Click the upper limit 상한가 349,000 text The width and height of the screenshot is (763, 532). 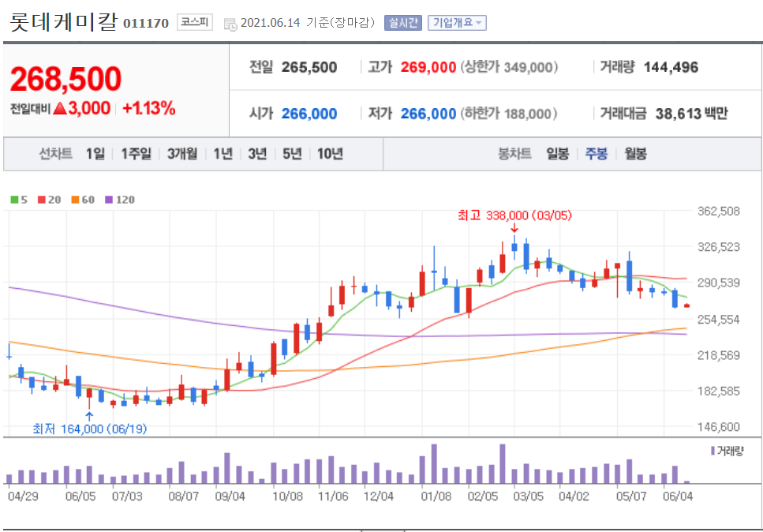point(509,67)
